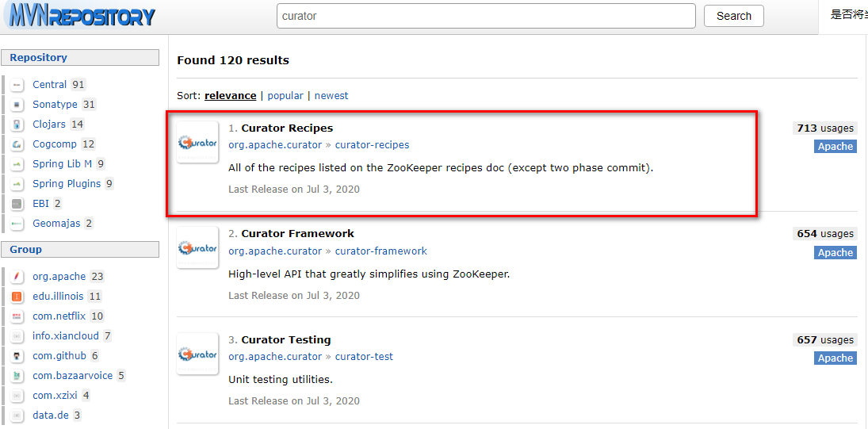
Task: Click the Curator Framework logo thumbnail
Action: [197, 247]
